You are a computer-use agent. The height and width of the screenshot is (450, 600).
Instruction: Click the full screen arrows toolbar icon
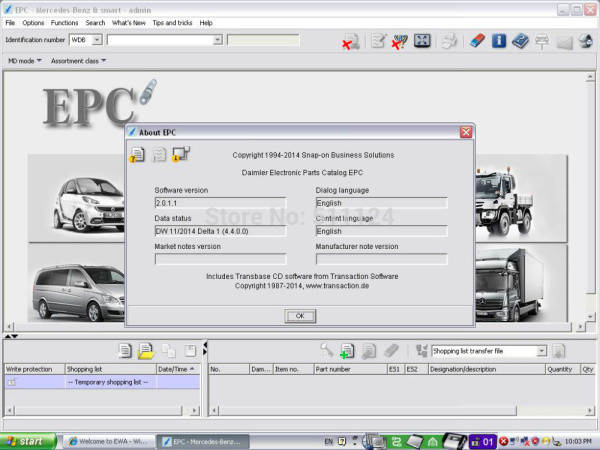[422, 41]
